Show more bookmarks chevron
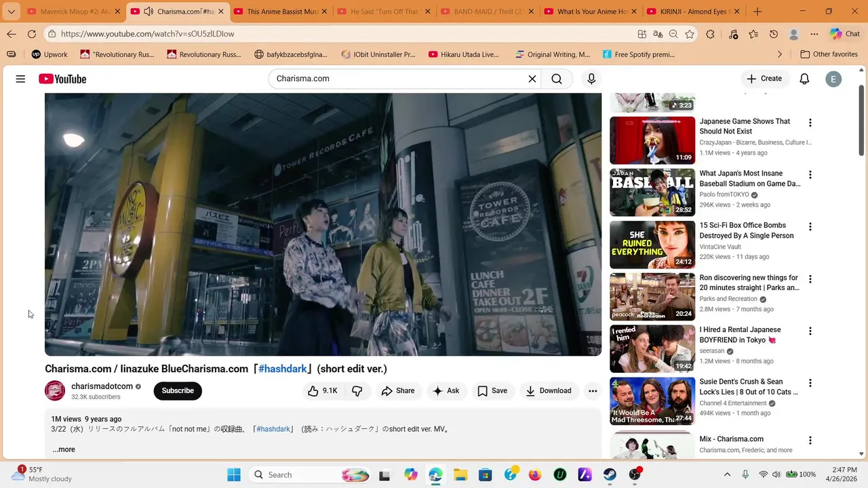 pos(780,54)
